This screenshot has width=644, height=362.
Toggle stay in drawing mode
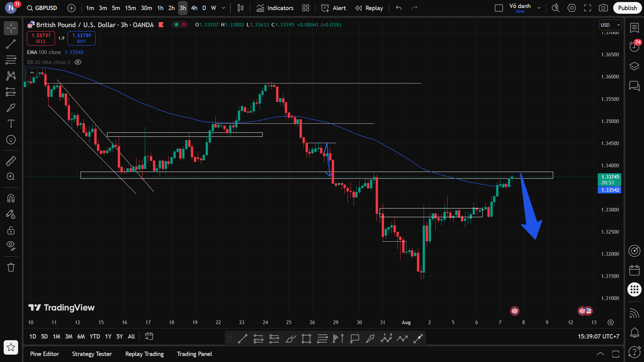tap(11, 214)
